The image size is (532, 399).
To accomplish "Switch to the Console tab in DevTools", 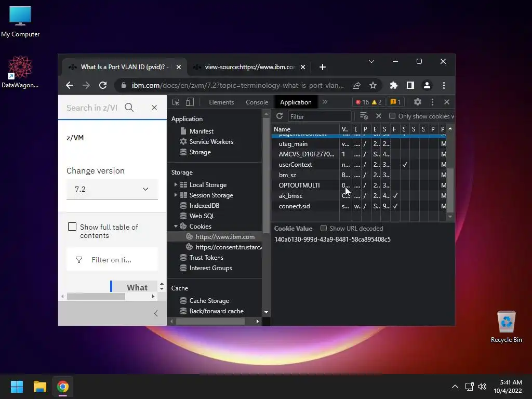I will pyautogui.click(x=257, y=102).
